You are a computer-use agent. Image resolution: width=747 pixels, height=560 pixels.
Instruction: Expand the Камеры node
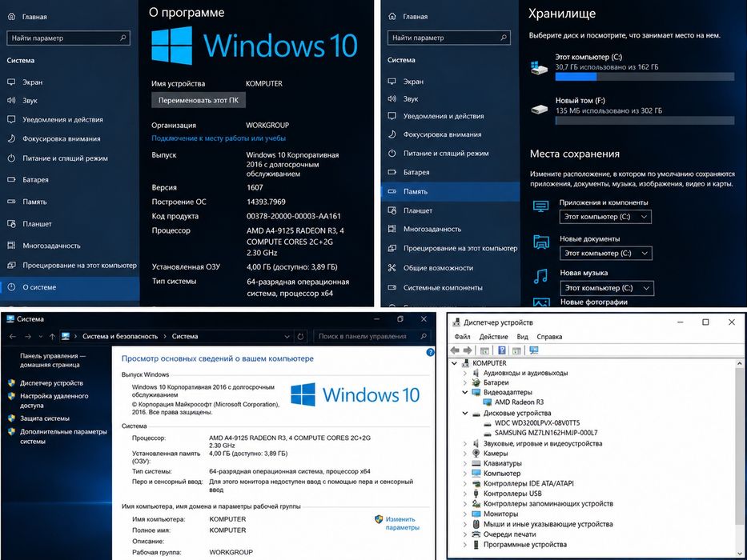click(x=465, y=454)
